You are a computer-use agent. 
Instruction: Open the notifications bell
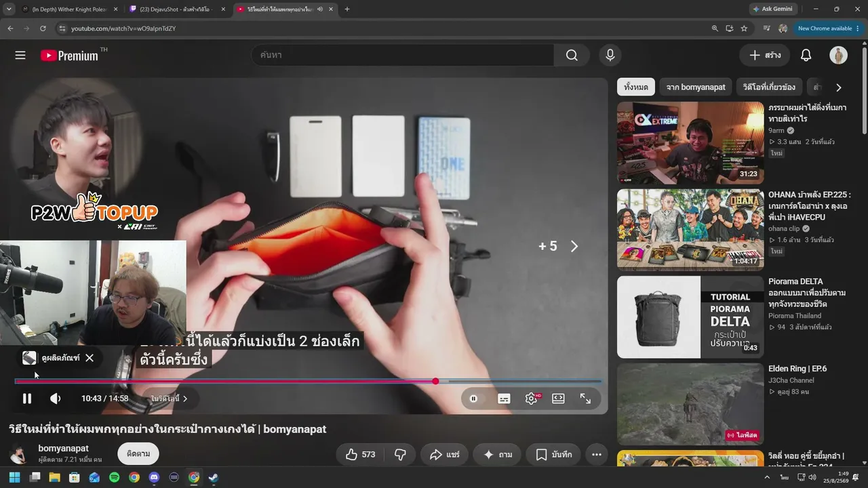click(806, 56)
